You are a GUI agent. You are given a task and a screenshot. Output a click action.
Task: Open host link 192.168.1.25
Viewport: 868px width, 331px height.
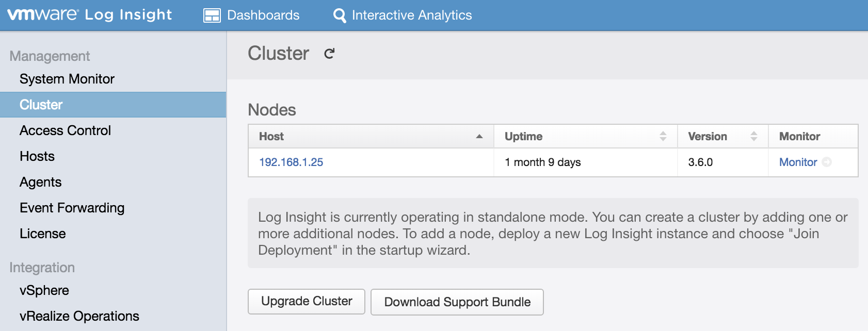coord(291,162)
